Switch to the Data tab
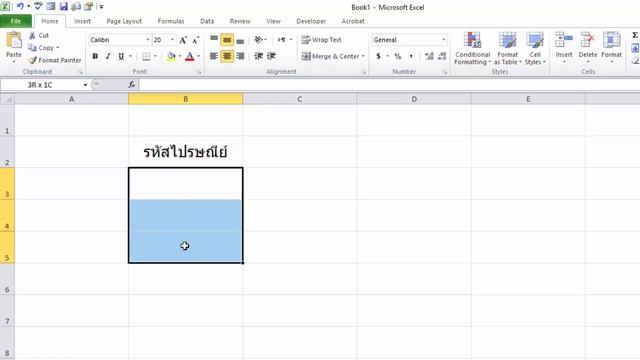 [x=207, y=21]
